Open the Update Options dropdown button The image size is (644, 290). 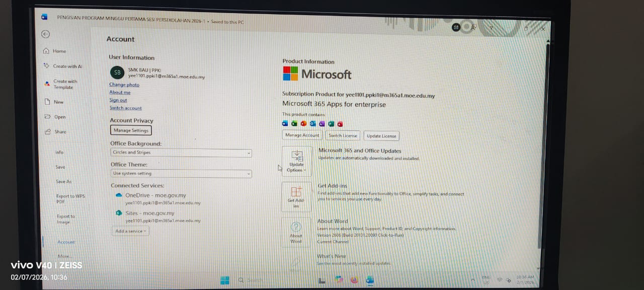pyautogui.click(x=296, y=162)
